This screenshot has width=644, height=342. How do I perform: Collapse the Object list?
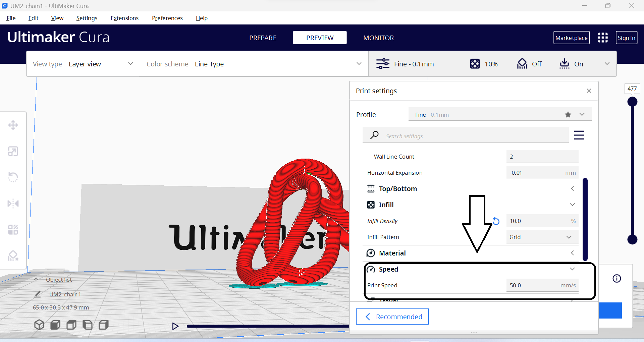pos(36,279)
